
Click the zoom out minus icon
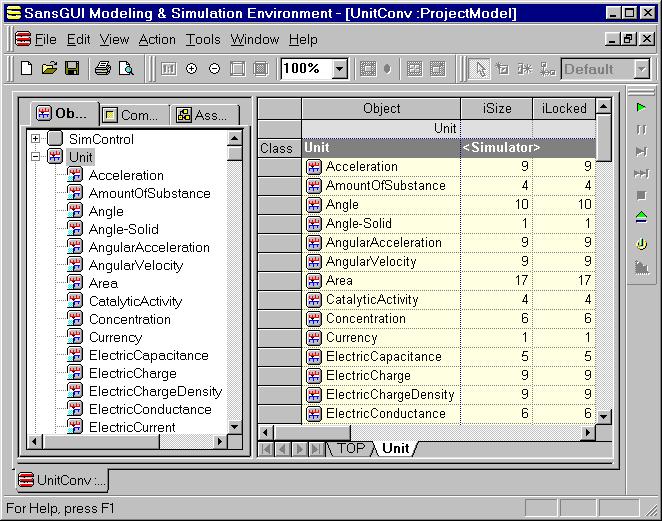pyautogui.click(x=214, y=69)
